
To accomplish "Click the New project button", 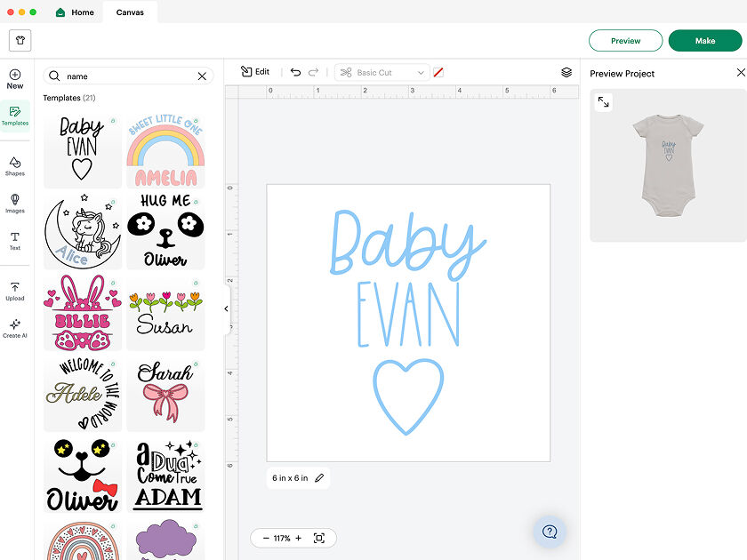I will tap(15, 79).
